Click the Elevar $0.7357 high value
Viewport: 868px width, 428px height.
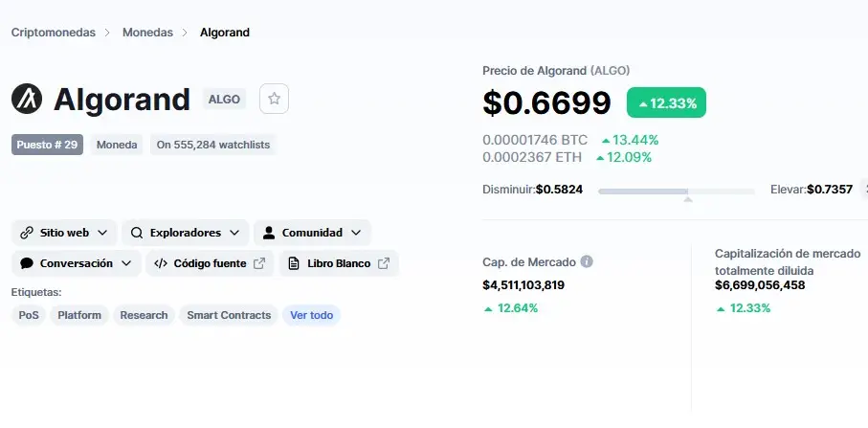[812, 190]
